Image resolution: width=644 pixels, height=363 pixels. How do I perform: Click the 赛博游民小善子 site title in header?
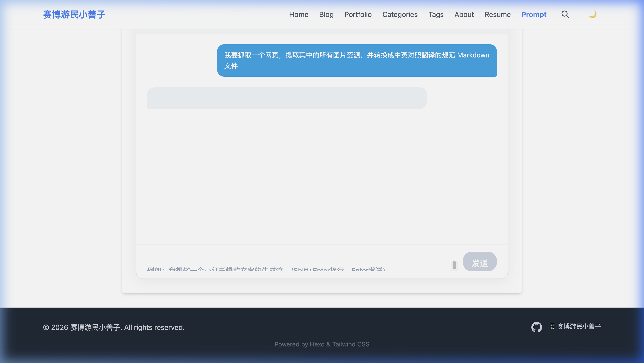(x=74, y=15)
